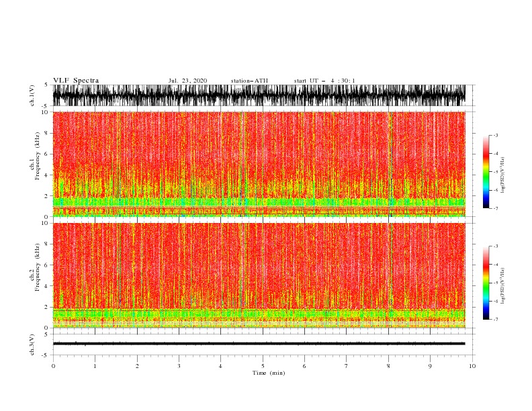Click the time axis tick label "3"

(x=179, y=366)
